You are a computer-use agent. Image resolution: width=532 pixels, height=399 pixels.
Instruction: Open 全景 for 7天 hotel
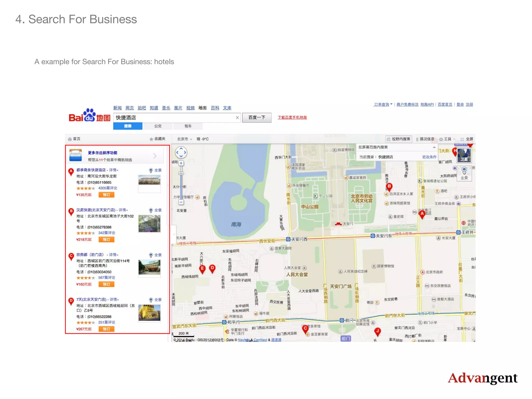click(x=155, y=300)
